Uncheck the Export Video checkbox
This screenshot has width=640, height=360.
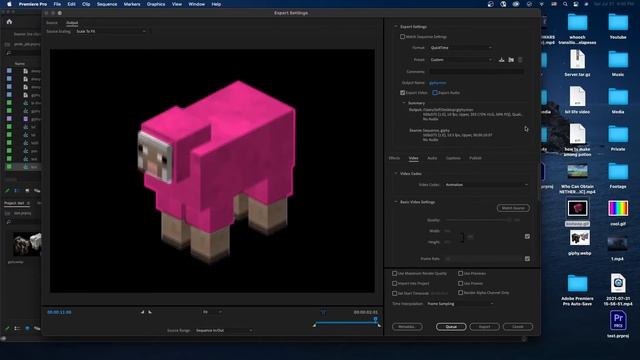click(402, 93)
